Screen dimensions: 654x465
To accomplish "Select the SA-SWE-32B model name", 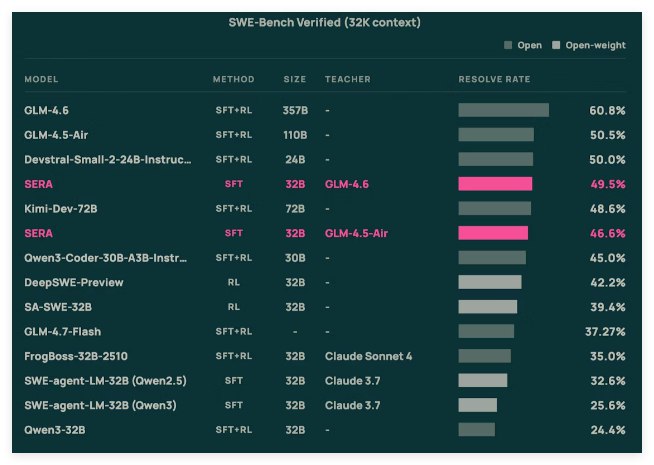I will pos(58,307).
